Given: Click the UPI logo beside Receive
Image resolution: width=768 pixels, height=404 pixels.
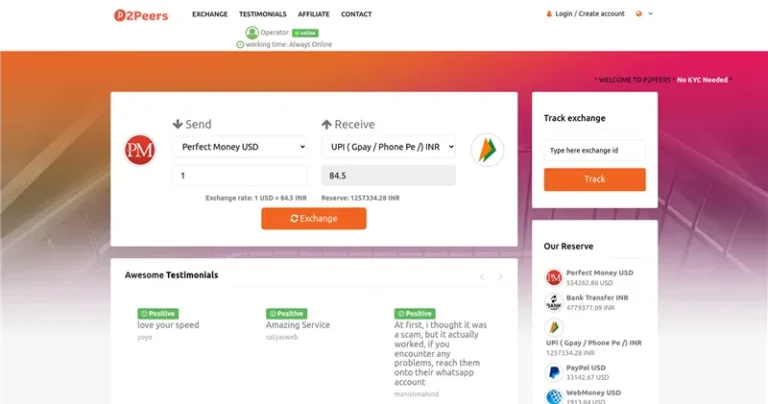Looking at the screenshot, I should click(487, 150).
